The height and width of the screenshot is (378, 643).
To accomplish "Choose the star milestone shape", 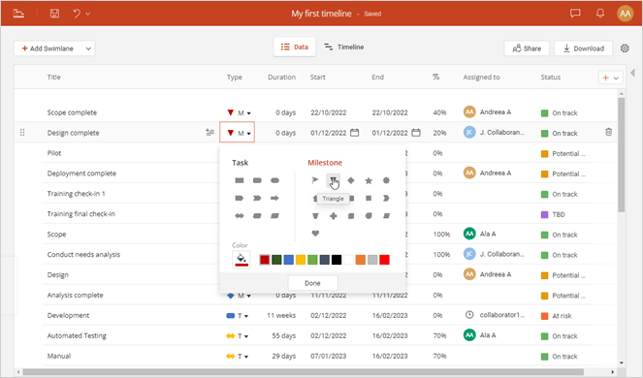I will click(x=369, y=180).
